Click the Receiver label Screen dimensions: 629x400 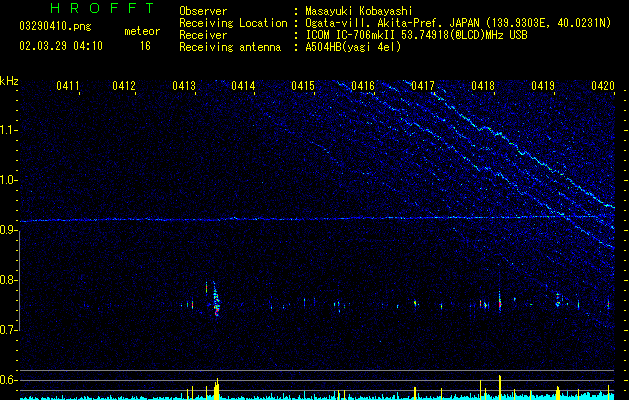[x=203, y=35]
